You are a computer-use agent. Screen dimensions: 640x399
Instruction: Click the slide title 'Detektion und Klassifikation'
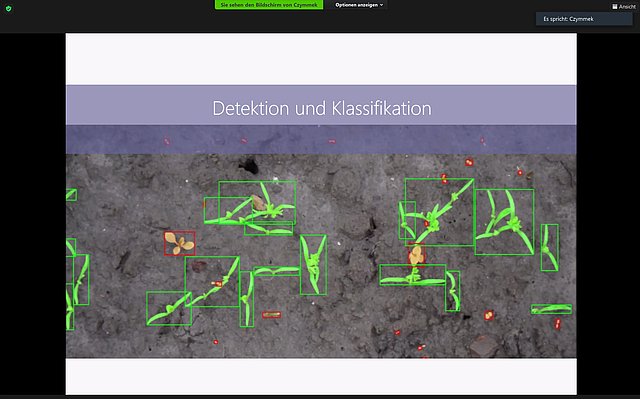[322, 109]
